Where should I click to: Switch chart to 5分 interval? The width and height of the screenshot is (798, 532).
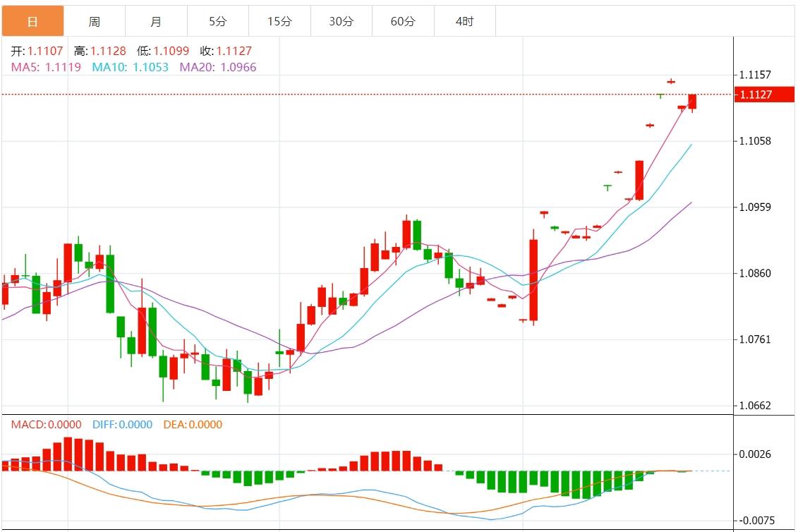218,22
